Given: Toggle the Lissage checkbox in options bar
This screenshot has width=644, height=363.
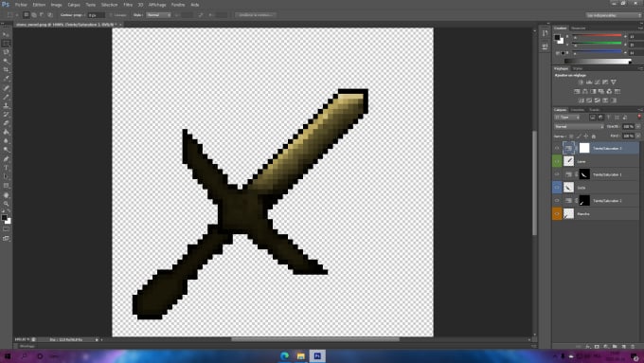Looking at the screenshot, I should (x=112, y=15).
